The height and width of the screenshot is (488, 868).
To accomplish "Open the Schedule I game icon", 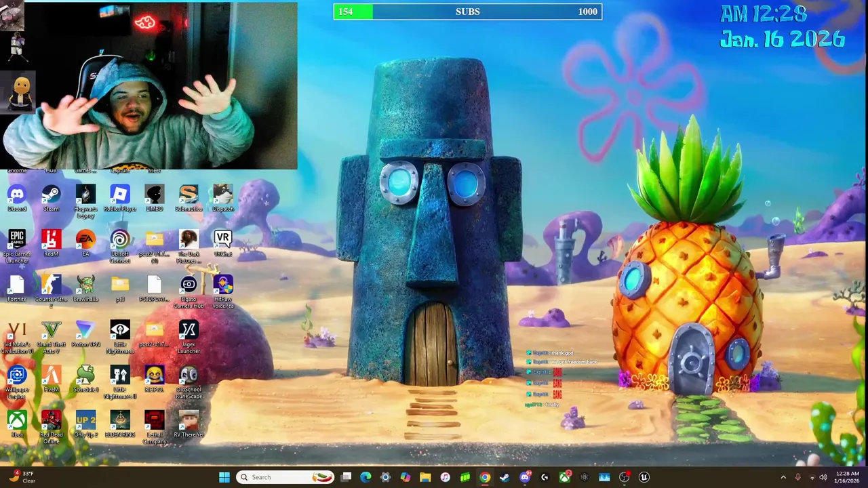I will click(85, 378).
